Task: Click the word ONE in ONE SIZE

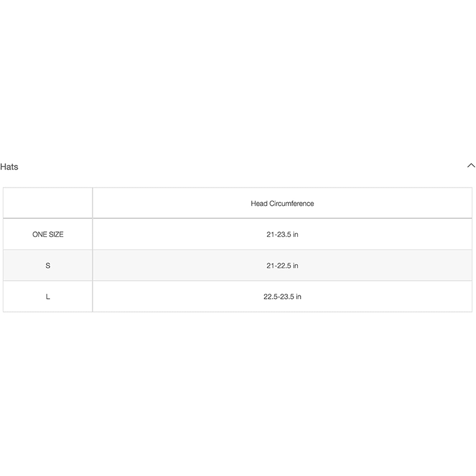Action: click(40, 235)
